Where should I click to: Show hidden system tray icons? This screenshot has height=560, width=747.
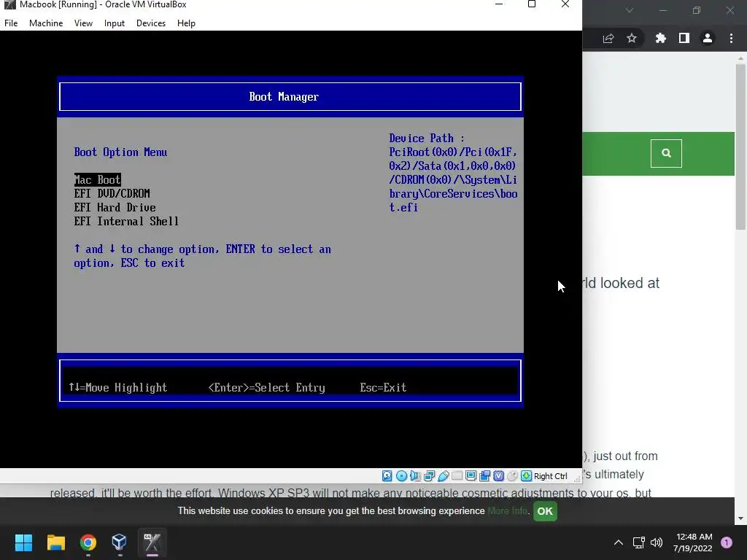(x=619, y=542)
